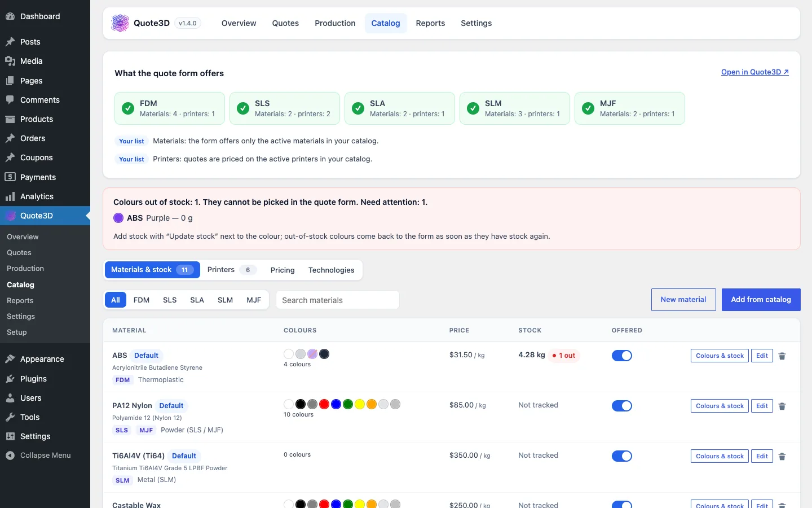
Task: Open Colours & stock for ABS
Action: pyautogui.click(x=720, y=356)
